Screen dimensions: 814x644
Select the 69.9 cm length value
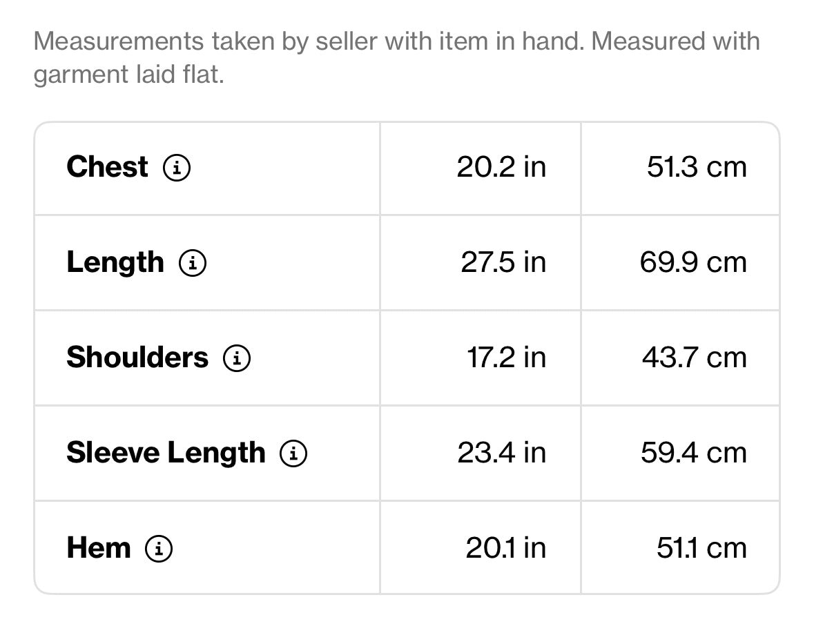click(x=693, y=262)
